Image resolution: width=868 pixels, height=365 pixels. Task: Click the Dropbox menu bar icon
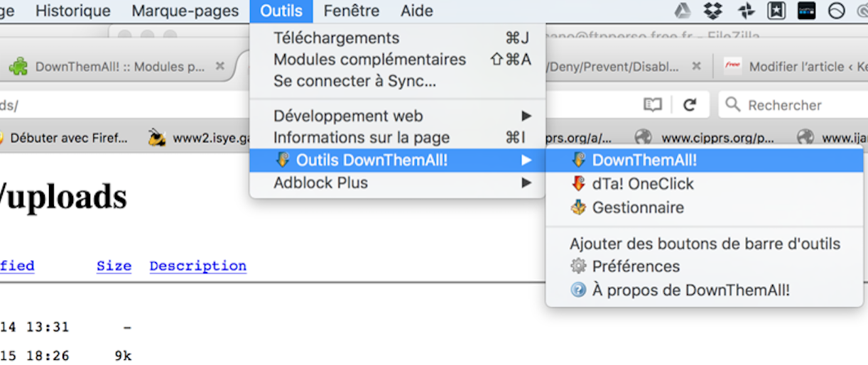pyautogui.click(x=713, y=11)
